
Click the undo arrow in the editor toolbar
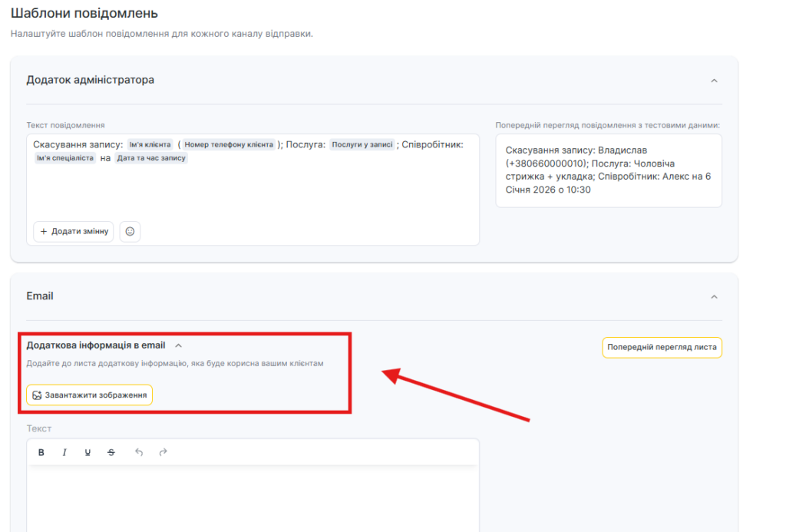coord(139,452)
